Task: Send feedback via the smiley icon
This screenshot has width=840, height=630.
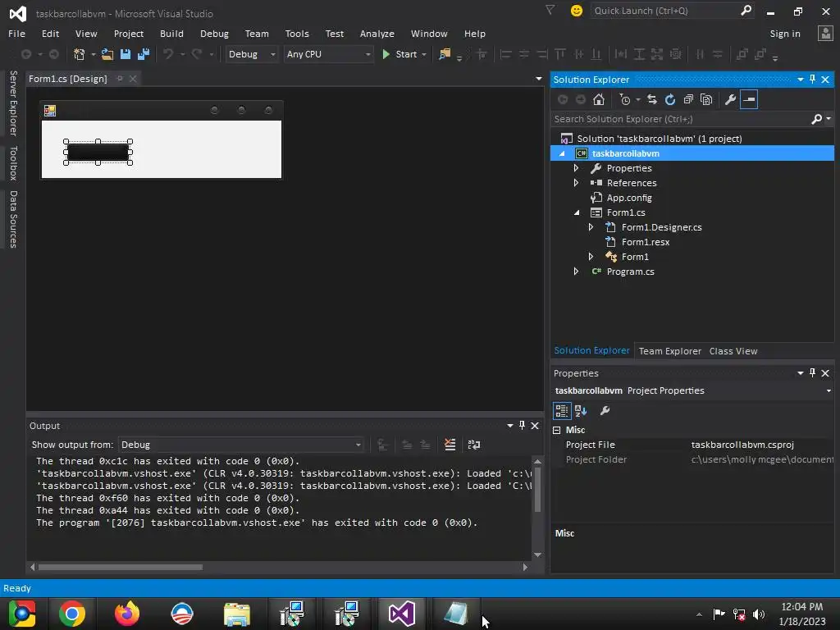Action: point(577,11)
